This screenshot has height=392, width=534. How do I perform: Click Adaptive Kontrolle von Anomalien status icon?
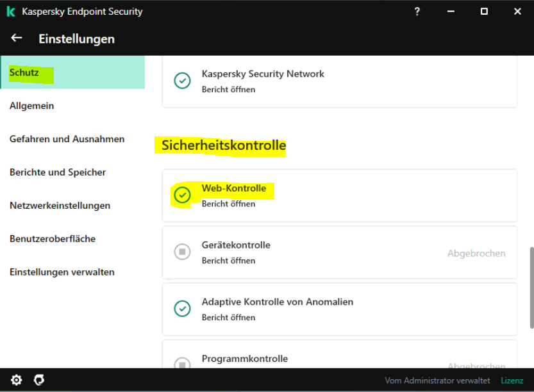point(182,309)
